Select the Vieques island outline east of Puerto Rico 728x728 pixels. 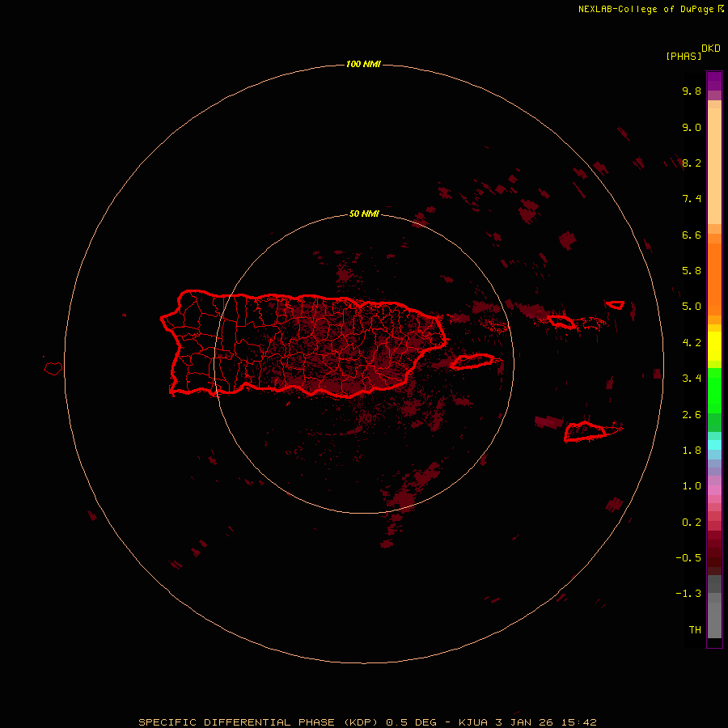472,362
